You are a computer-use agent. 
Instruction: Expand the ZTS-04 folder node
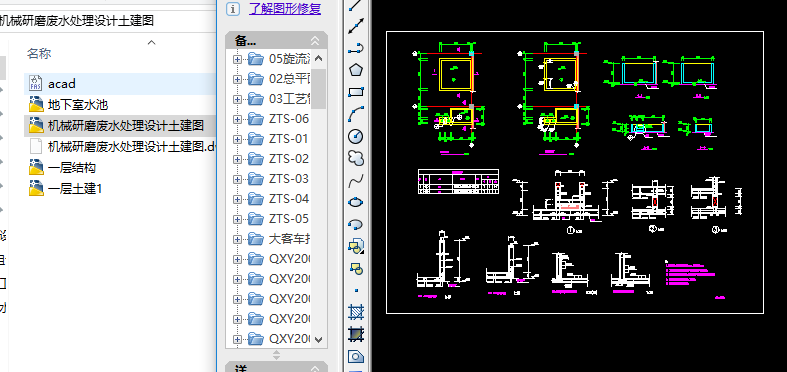[x=237, y=199]
